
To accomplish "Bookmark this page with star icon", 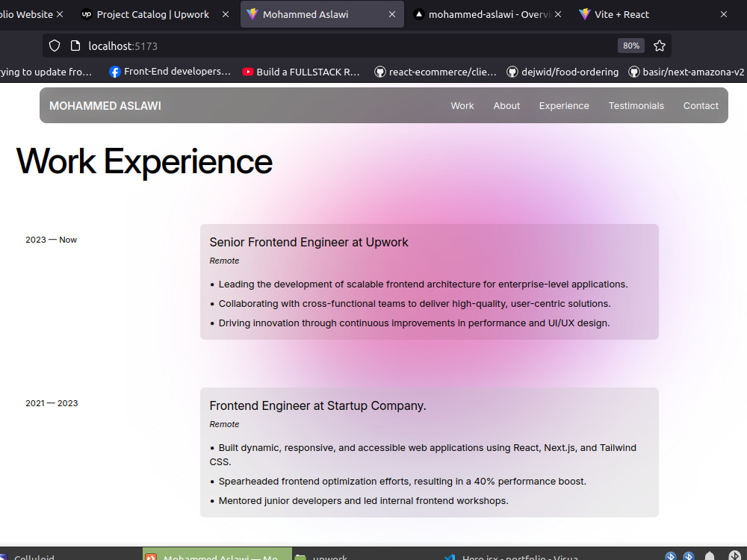I will point(660,46).
